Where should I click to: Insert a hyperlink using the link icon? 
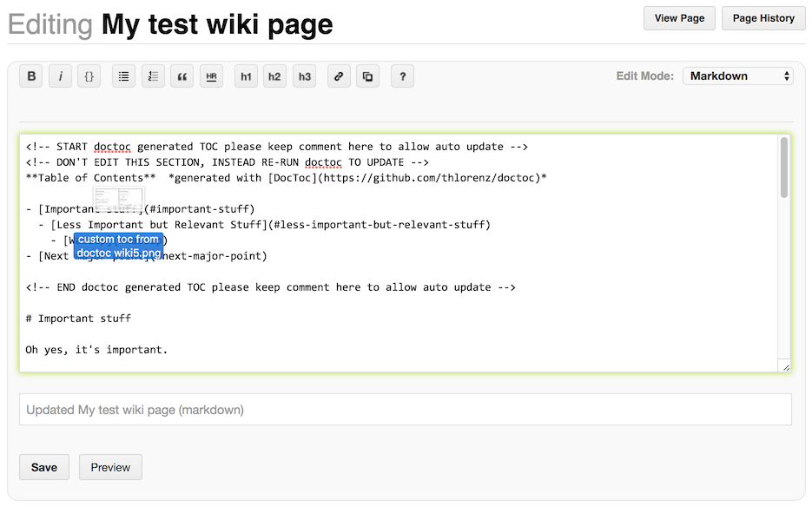[339, 76]
